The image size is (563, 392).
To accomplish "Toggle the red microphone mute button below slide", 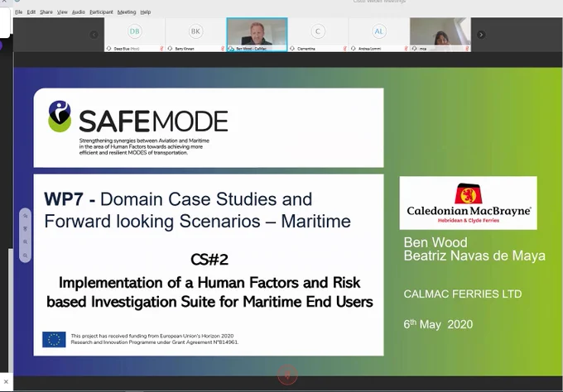I will coord(287,375).
